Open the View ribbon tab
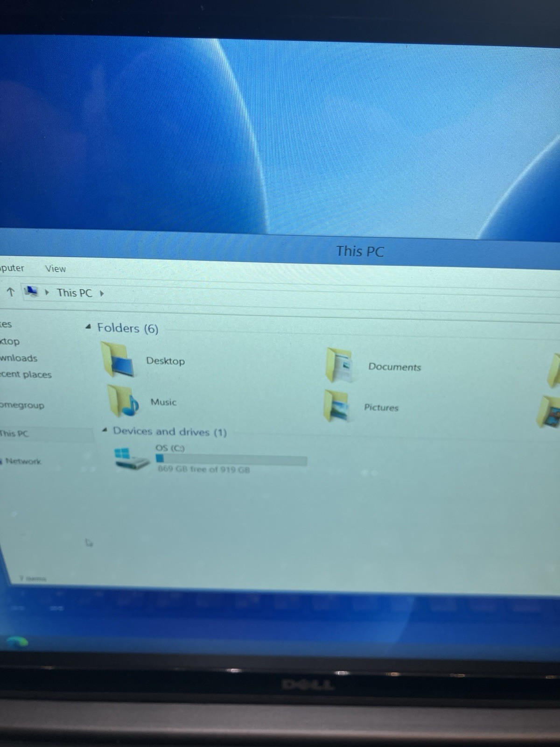 [x=55, y=268]
